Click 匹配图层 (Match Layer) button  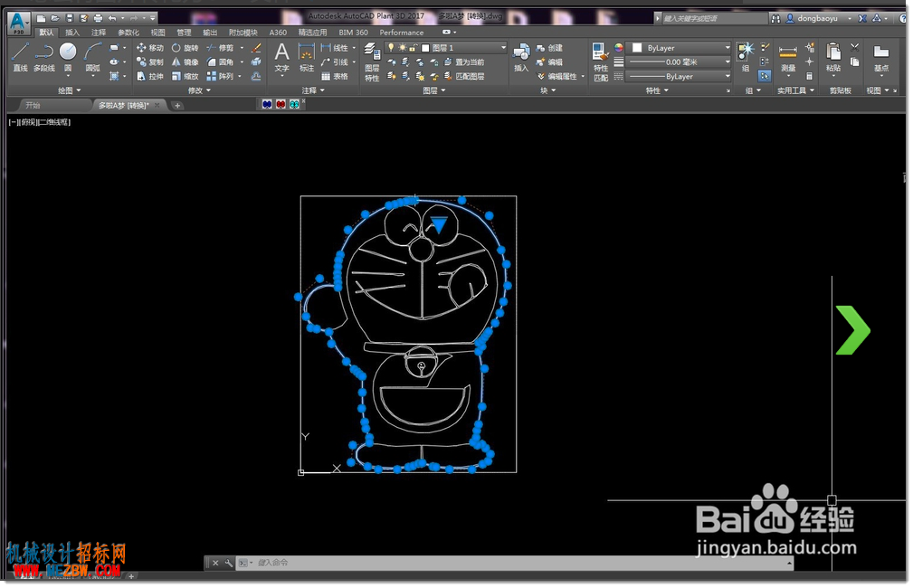click(465, 76)
